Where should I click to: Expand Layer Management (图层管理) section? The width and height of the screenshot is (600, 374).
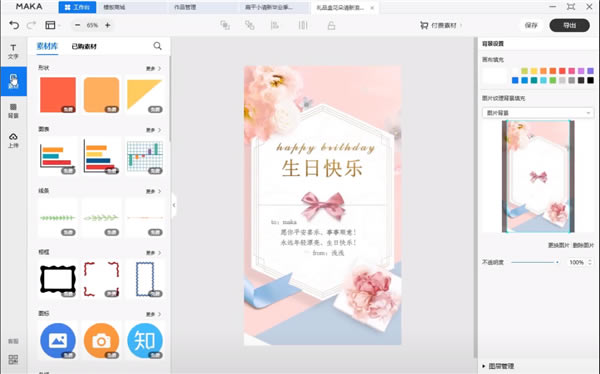(498, 366)
